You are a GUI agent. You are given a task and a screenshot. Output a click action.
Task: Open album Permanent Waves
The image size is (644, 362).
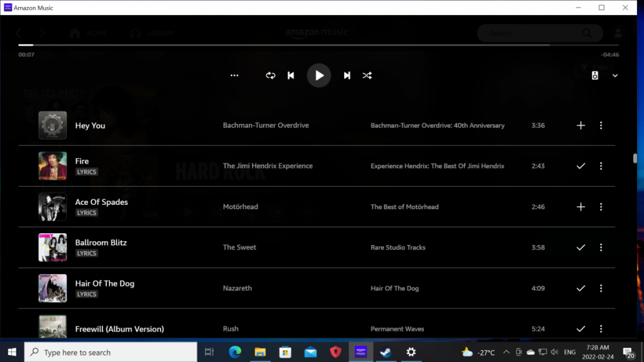(397, 329)
